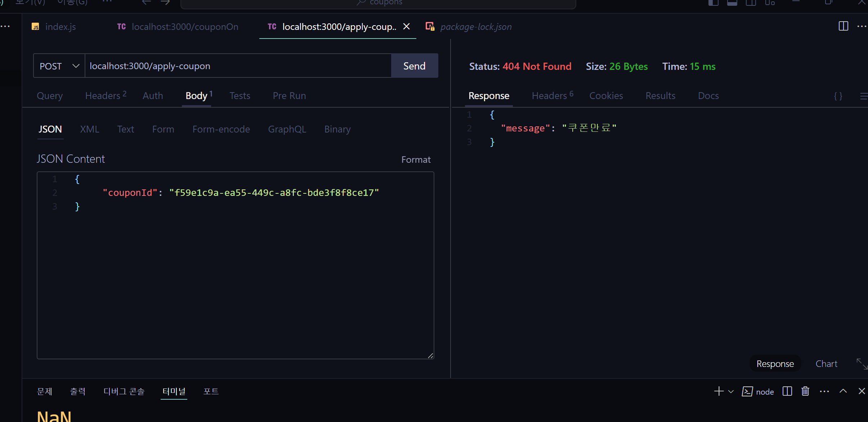Click the request URL input field
Image resolution: width=868 pixels, height=422 pixels.
(x=238, y=66)
